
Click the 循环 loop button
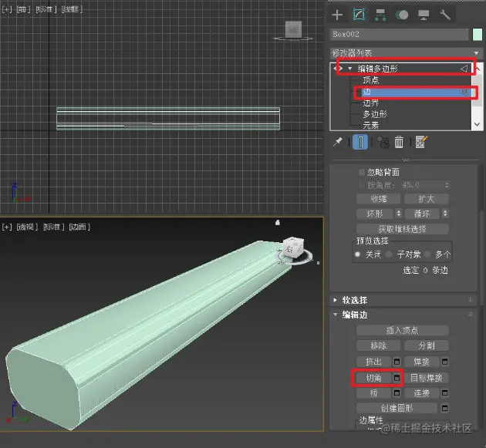(422, 214)
